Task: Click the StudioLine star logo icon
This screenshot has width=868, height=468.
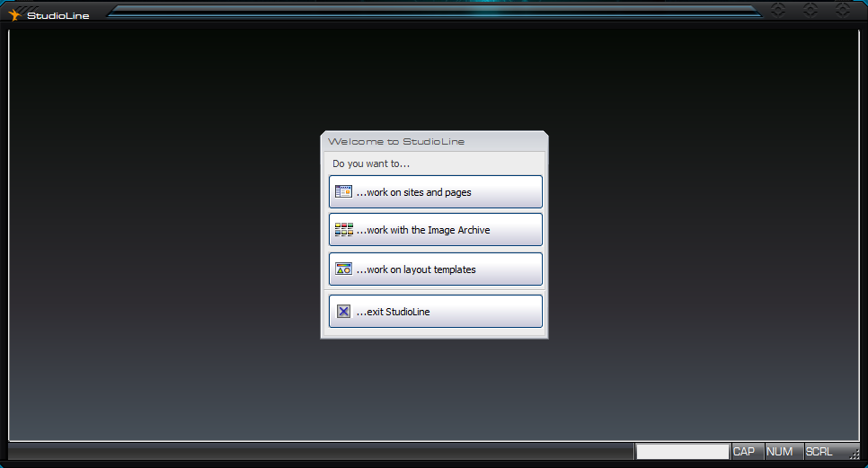Action: (x=14, y=15)
